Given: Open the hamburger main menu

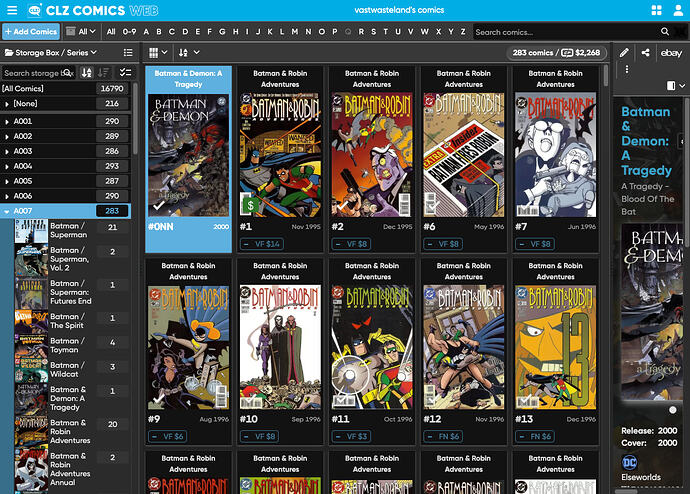Looking at the screenshot, I should 12,10.
